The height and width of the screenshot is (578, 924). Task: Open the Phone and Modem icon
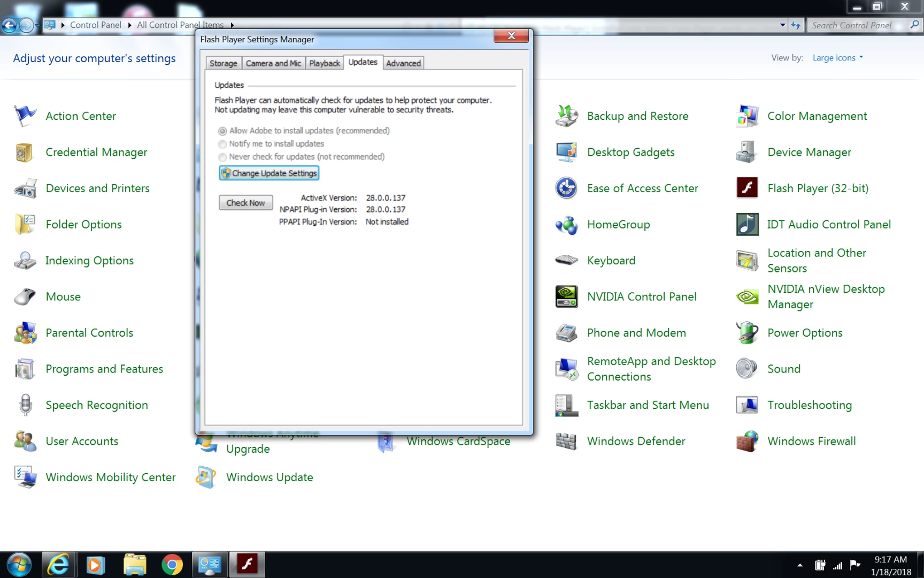tap(567, 332)
